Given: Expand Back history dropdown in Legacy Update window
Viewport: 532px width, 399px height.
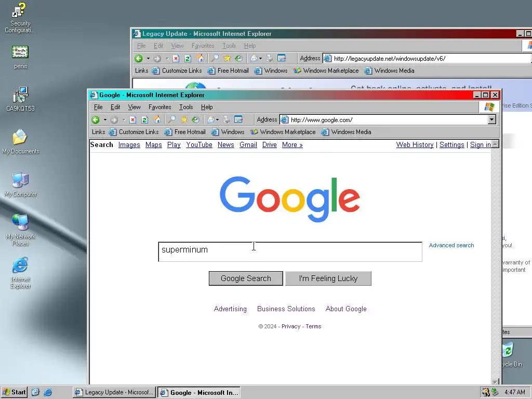Looking at the screenshot, I should 148,58.
